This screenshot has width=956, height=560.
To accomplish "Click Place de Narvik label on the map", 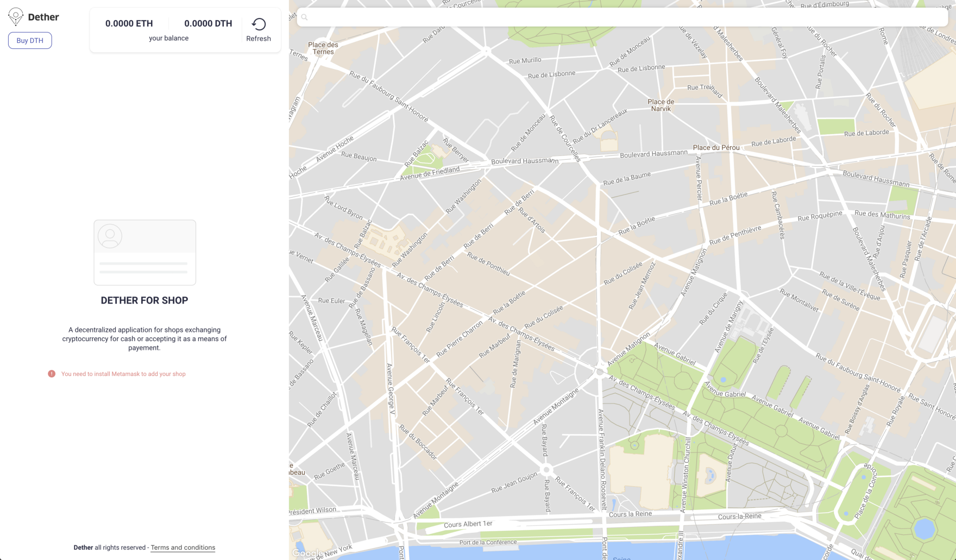I will [x=661, y=105].
